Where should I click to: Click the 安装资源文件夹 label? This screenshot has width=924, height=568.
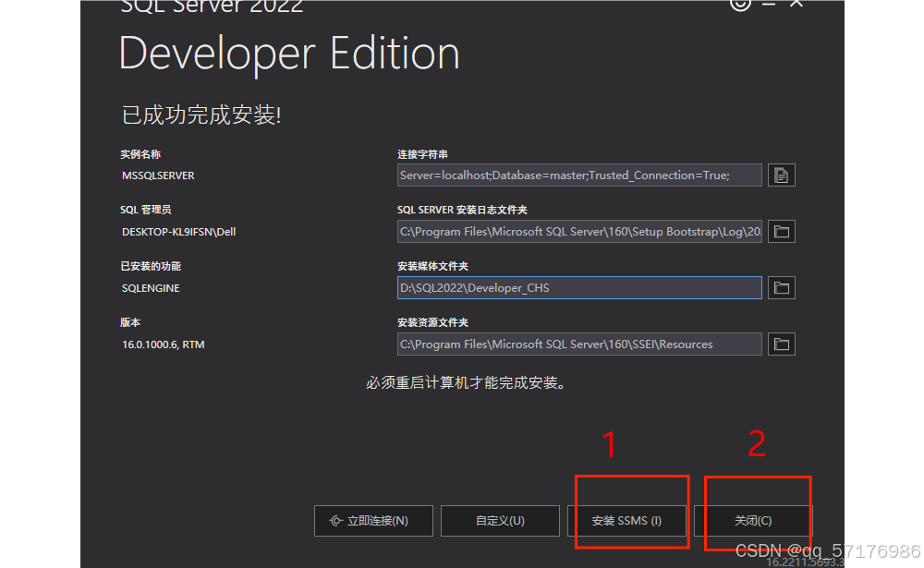[432, 323]
